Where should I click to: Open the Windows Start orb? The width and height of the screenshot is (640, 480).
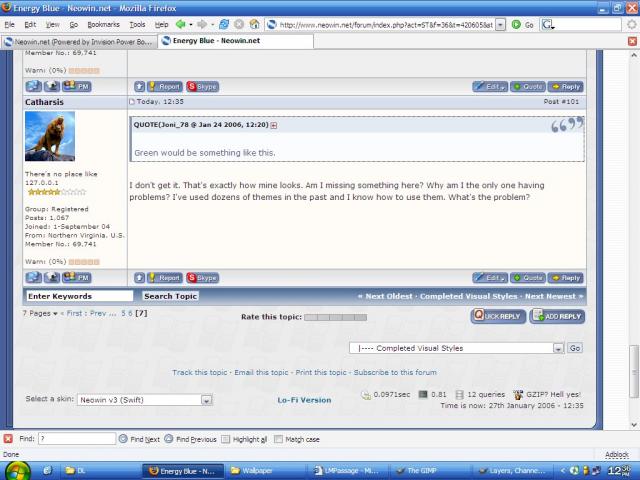[x=16, y=471]
